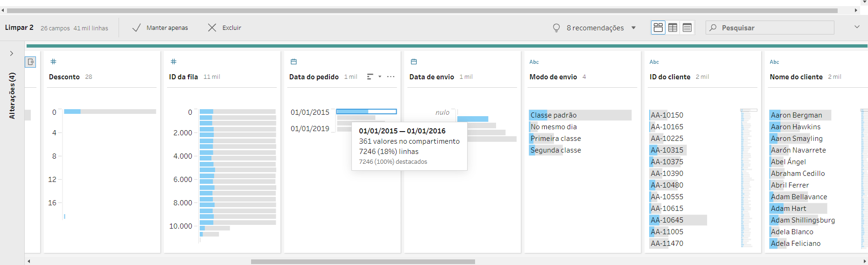Screen dimensions: 868x265
Task: Select the Nome do cliente field header
Action: pos(796,77)
